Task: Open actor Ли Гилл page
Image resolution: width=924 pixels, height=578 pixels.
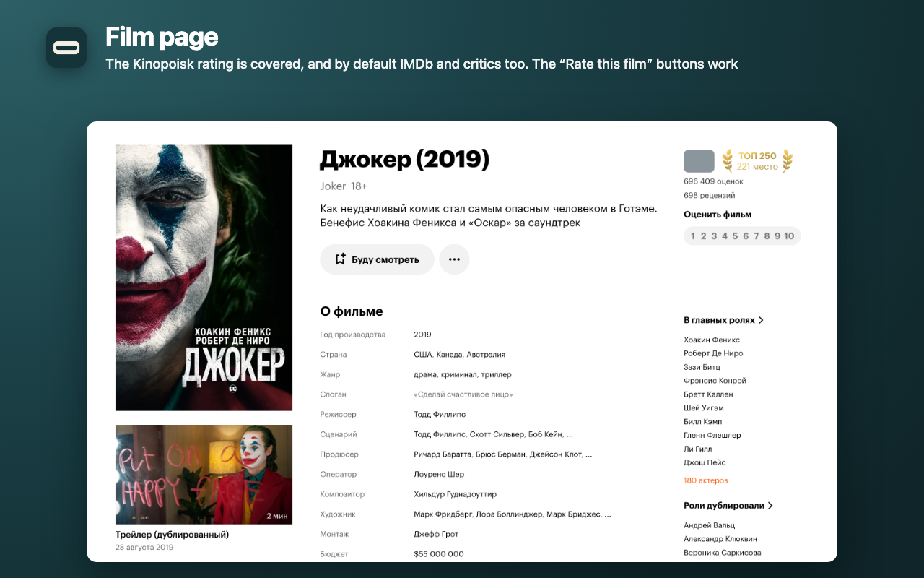Action: pyautogui.click(x=697, y=449)
